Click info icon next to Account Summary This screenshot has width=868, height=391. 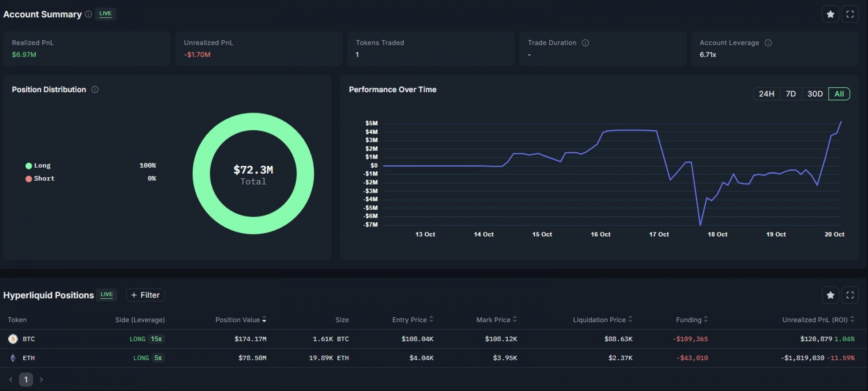point(89,14)
